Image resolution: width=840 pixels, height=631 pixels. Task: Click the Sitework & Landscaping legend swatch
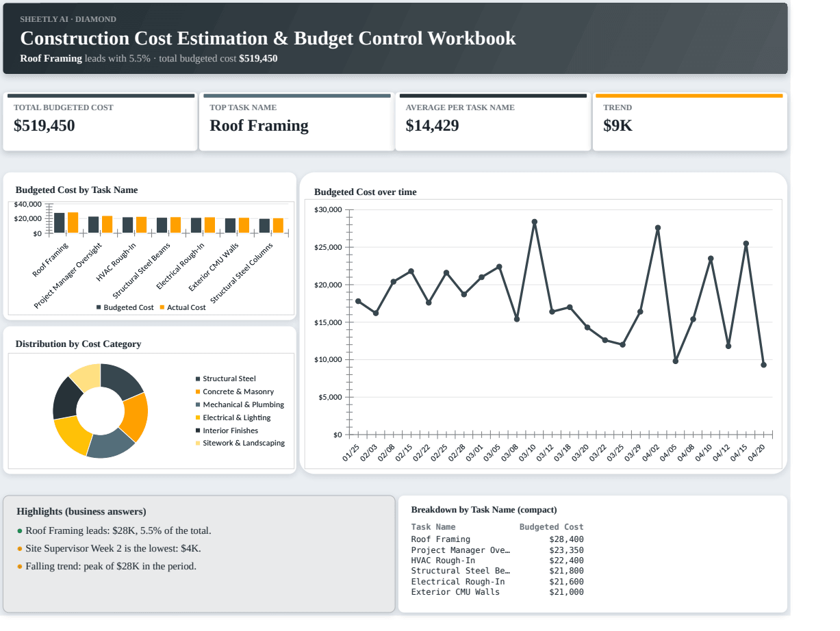click(x=199, y=443)
